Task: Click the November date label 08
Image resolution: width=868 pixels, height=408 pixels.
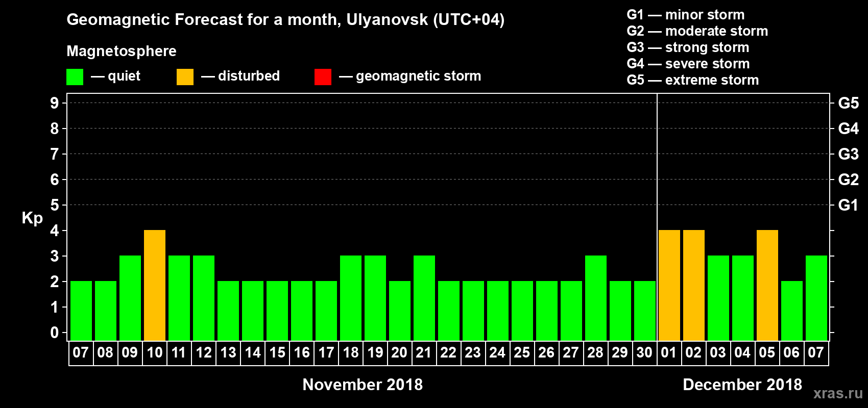Action: (105, 352)
